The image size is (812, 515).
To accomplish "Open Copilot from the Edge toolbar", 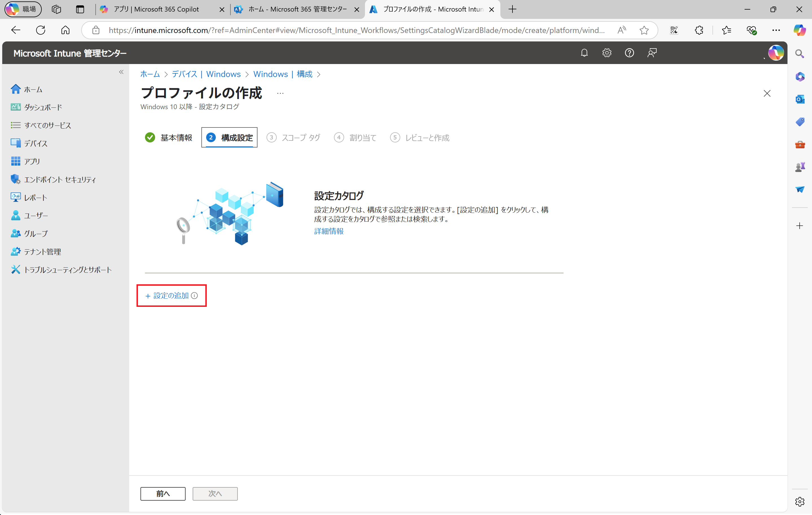I will point(800,30).
